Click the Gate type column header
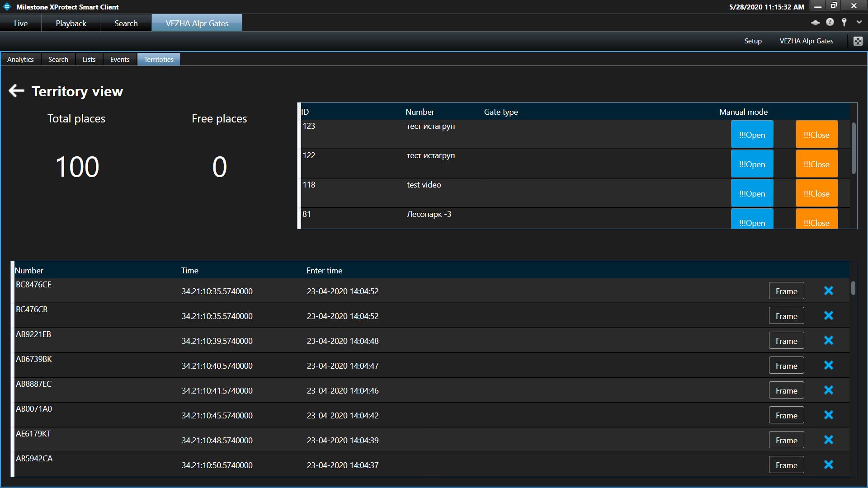Image resolution: width=868 pixels, height=488 pixels. 501,112
